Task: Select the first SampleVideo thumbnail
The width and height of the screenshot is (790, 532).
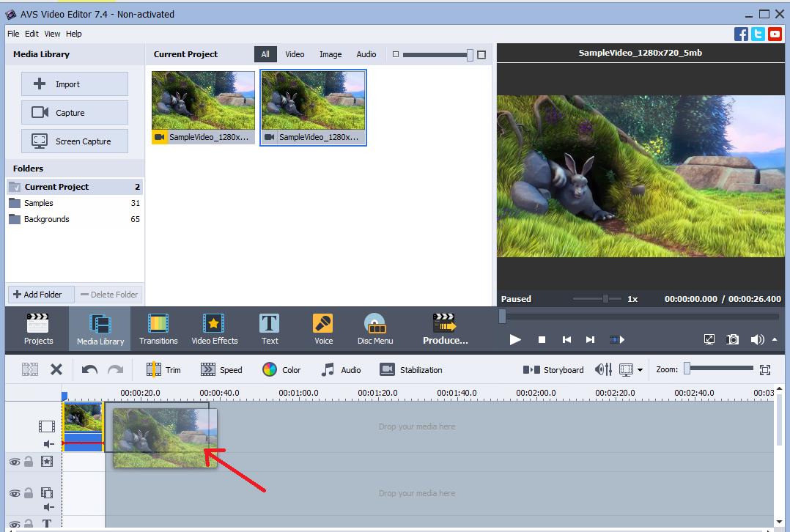Action: (203, 108)
